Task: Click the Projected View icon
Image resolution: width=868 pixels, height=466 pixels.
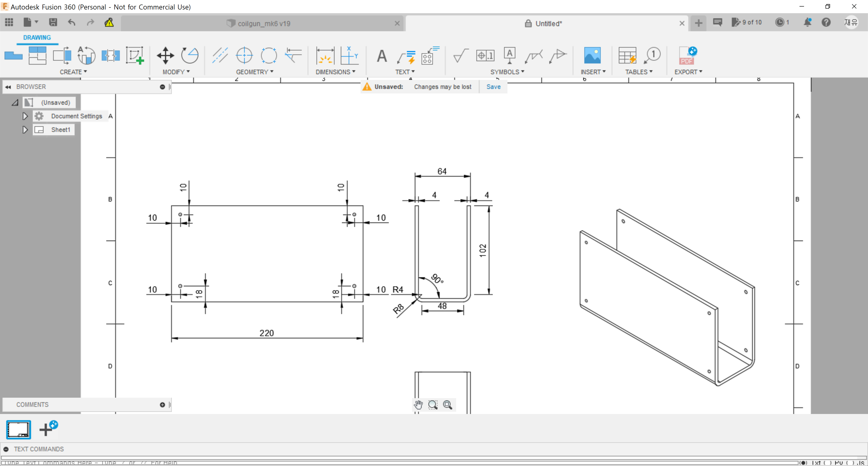Action: tap(37, 55)
